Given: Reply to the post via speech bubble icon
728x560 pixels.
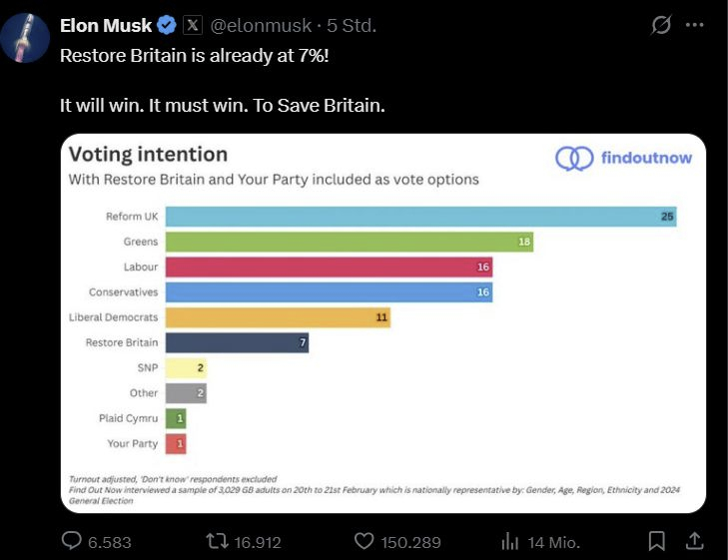Looking at the screenshot, I should [72, 541].
